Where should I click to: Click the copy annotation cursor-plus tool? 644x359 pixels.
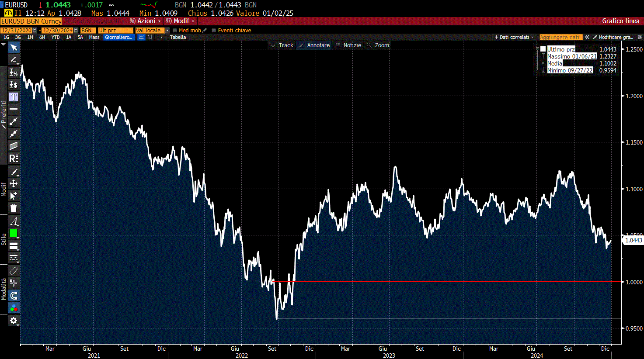14,195
